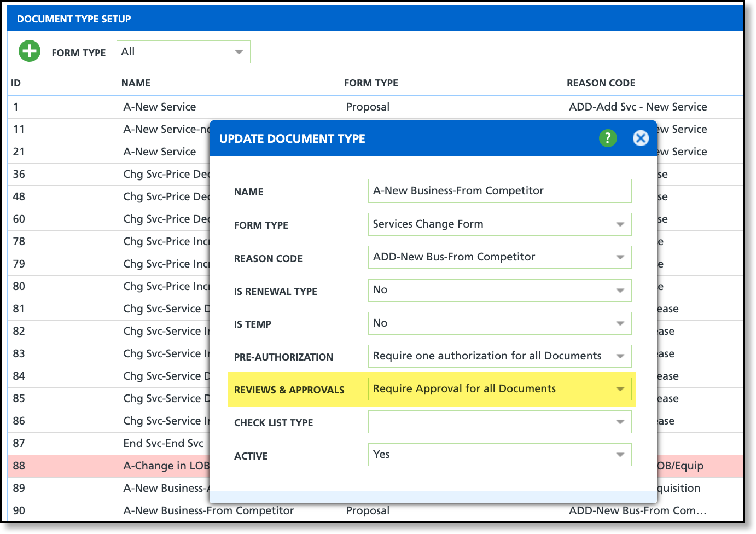Click the FORM TYPE column header in table
Image resolution: width=756 pixels, height=534 pixels.
click(x=371, y=83)
